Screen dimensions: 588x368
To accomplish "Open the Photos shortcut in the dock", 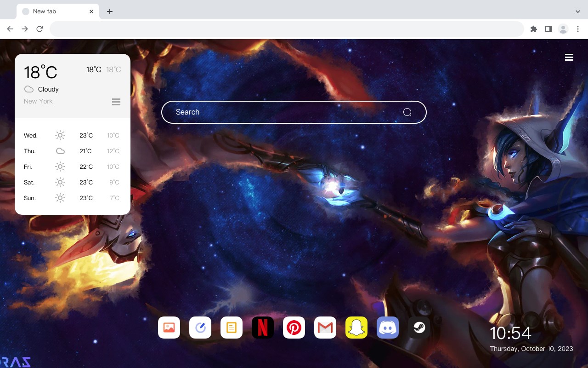I will [169, 328].
